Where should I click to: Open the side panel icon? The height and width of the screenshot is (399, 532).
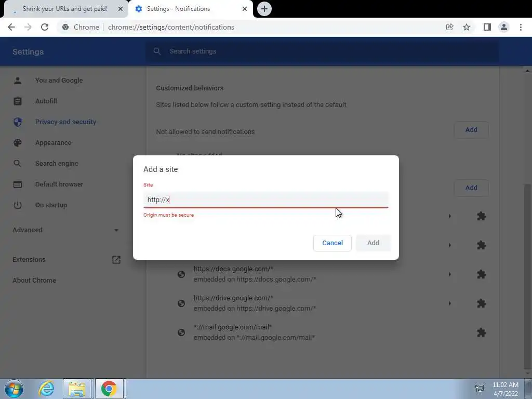[x=487, y=27]
